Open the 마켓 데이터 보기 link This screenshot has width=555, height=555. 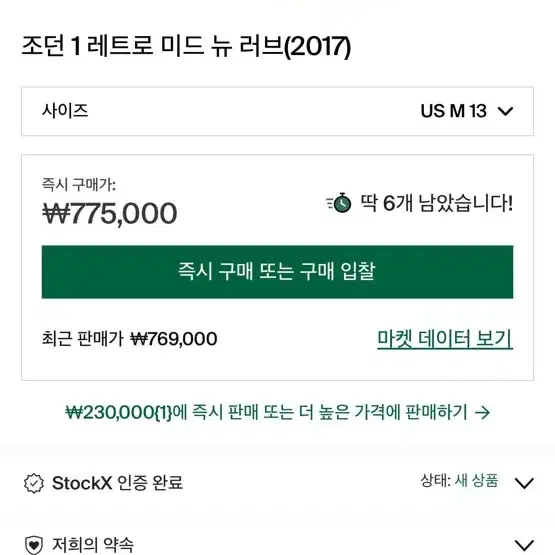[x=445, y=339]
